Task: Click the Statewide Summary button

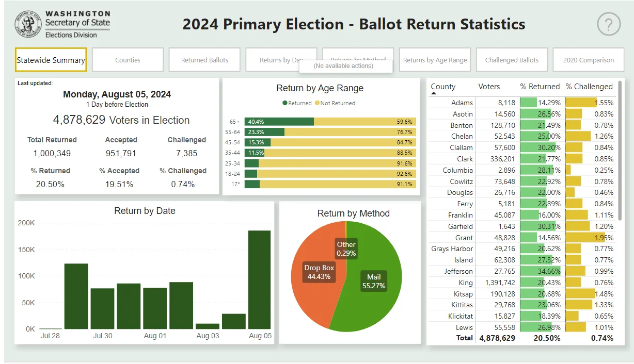Action: pos(51,60)
